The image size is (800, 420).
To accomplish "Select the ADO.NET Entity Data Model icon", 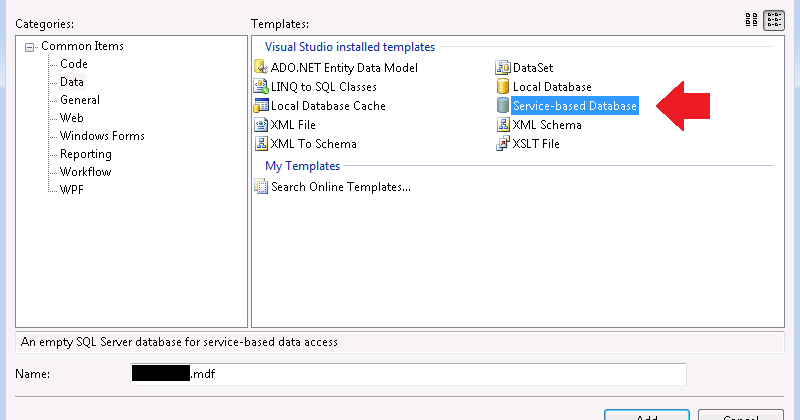I will coord(261,67).
